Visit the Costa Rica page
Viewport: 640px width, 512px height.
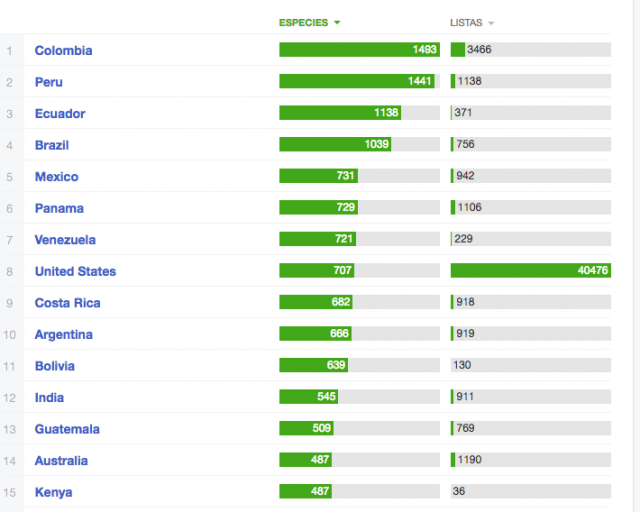67,303
